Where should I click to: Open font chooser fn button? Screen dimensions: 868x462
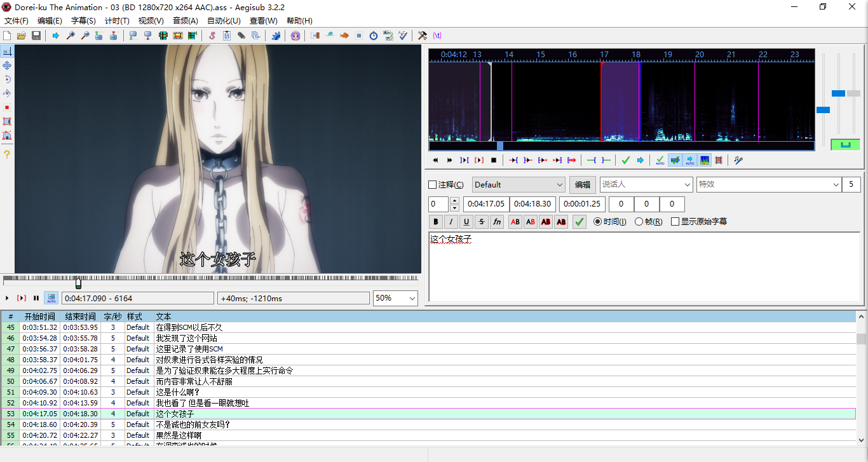click(497, 222)
